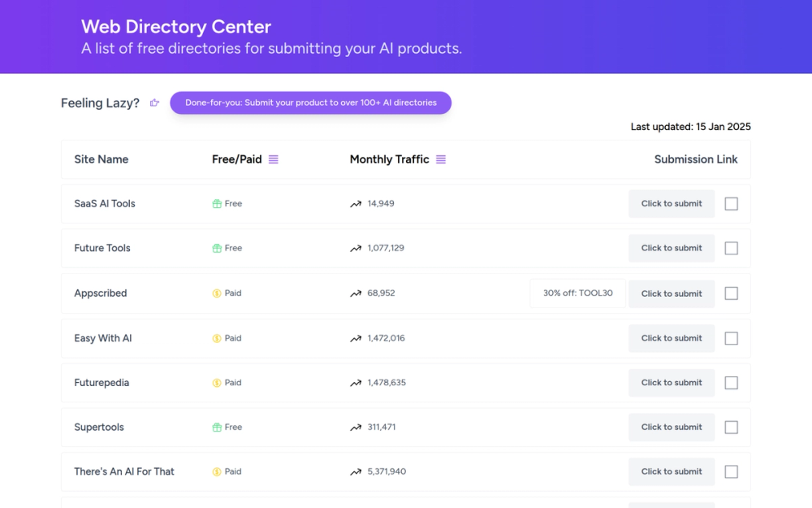Image resolution: width=812 pixels, height=508 pixels.
Task: Click to submit for Futurepedia
Action: (672, 383)
